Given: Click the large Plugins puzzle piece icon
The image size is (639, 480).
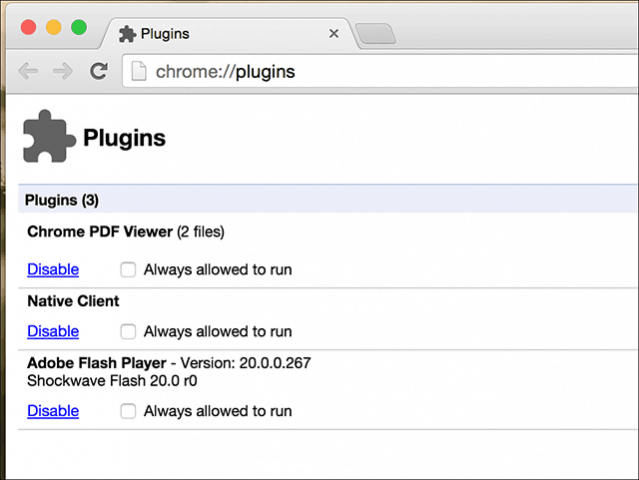Looking at the screenshot, I should (x=49, y=137).
